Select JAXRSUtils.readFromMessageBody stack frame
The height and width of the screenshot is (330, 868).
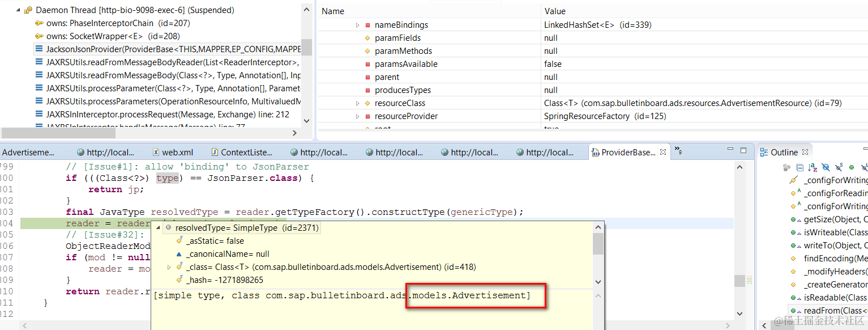click(168, 75)
